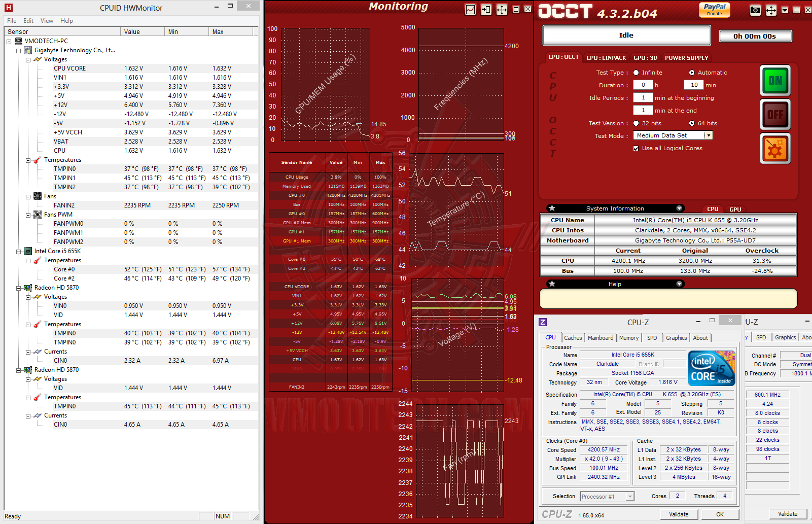
Task: Click the move arrows icon in OCCT header
Action: (771, 10)
